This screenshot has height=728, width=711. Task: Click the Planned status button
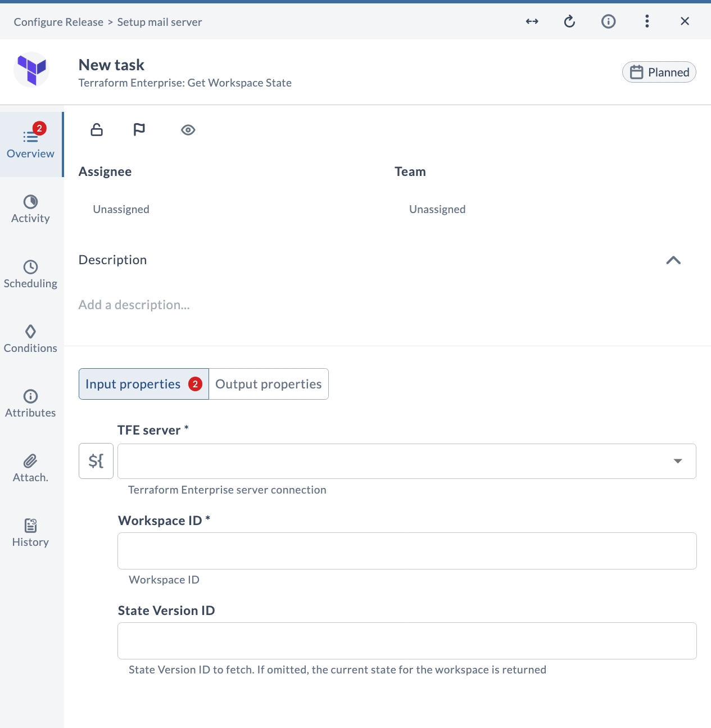pos(659,72)
